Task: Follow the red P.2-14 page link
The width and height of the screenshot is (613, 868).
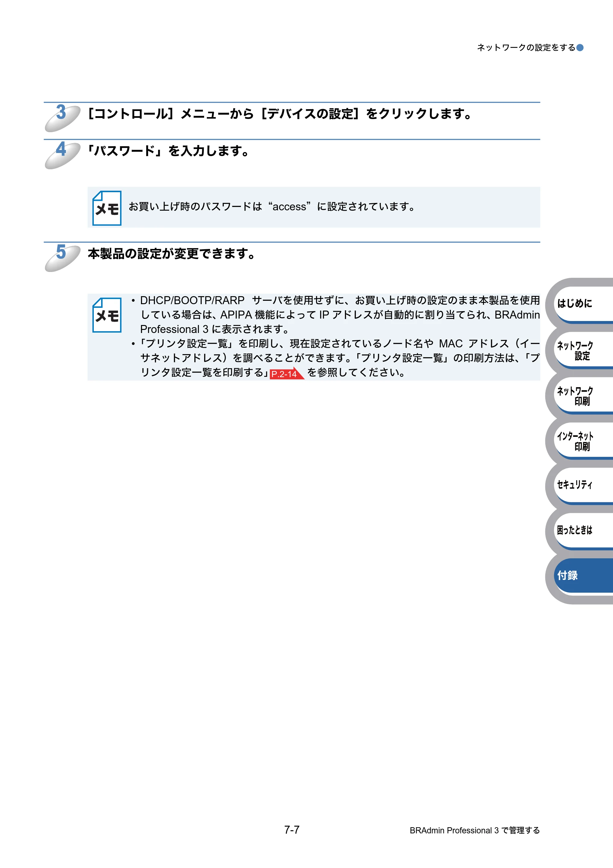Action: (x=287, y=373)
